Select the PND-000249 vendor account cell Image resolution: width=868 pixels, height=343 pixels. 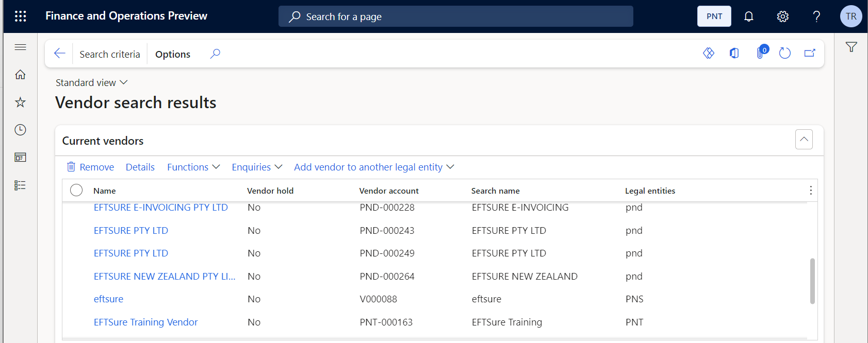click(x=387, y=253)
